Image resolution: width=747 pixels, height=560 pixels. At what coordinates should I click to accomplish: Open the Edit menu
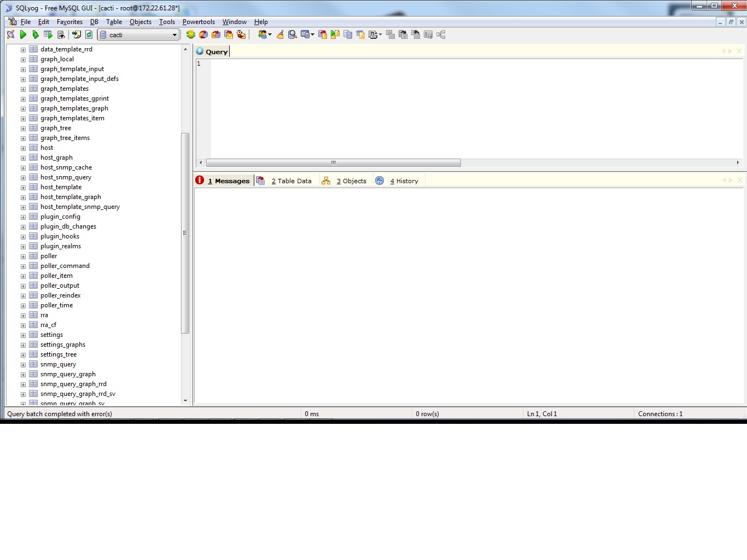(x=44, y=22)
